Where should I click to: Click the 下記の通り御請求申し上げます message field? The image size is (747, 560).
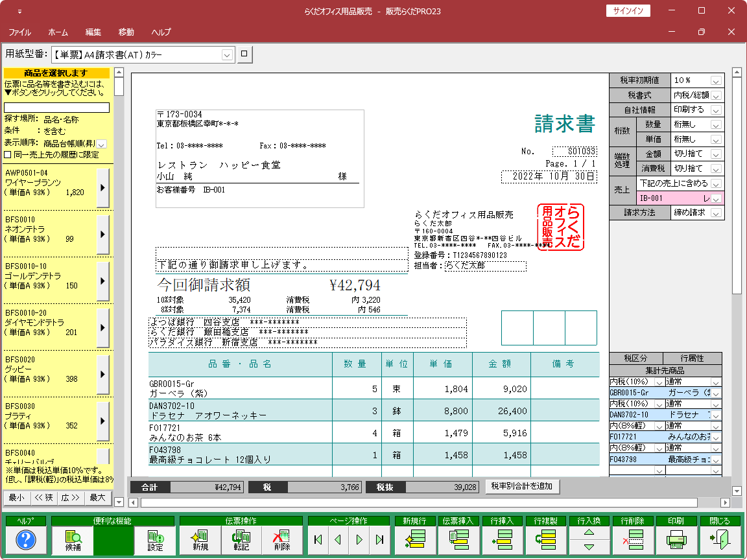pos(282,264)
